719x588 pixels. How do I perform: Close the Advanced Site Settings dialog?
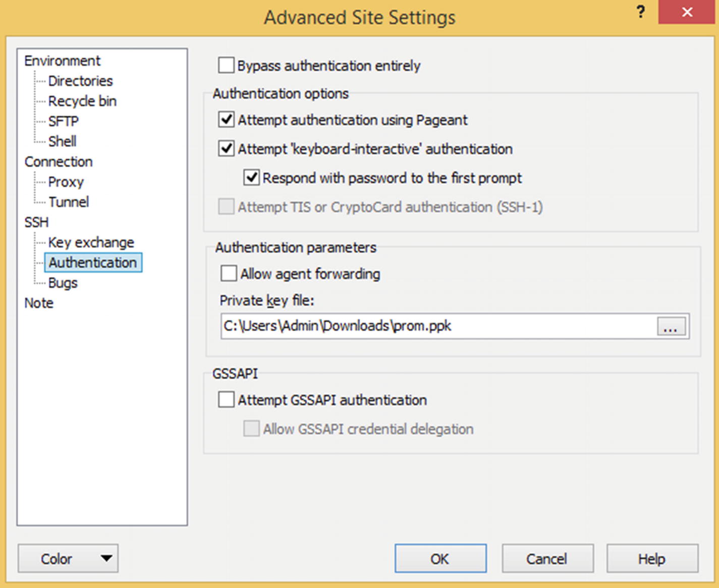click(687, 12)
